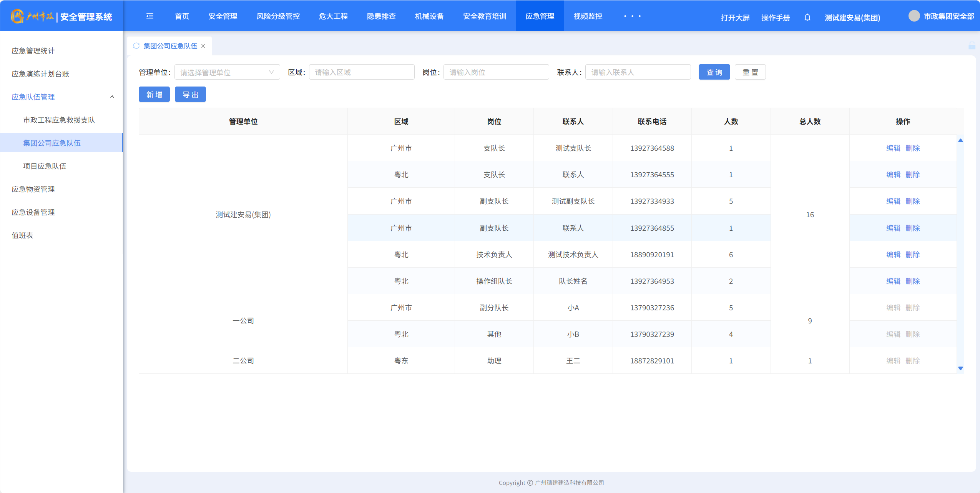Open the 管理单位 dropdown selector
This screenshot has height=493, width=980.
[x=227, y=72]
